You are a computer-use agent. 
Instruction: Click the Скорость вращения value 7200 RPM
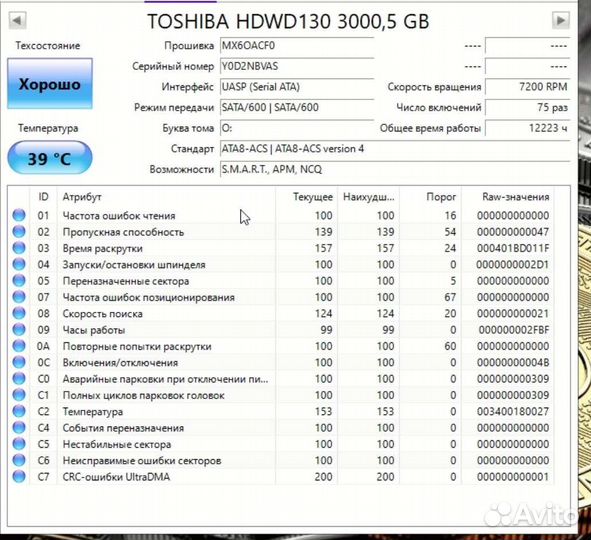[x=527, y=87]
